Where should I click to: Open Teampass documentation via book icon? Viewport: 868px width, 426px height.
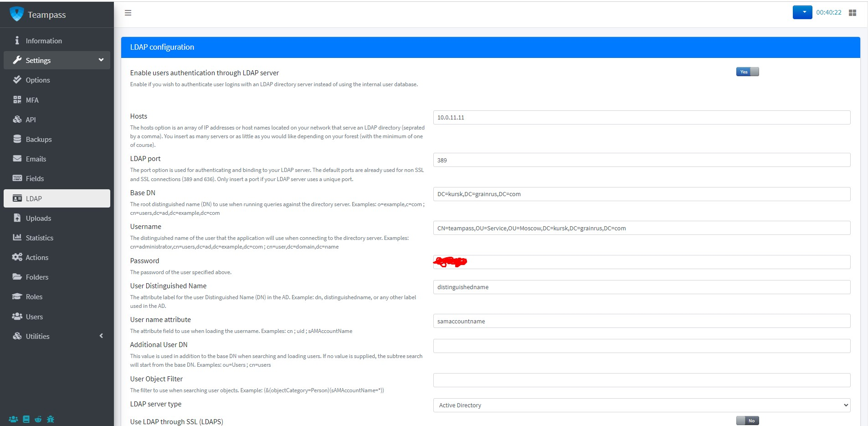(x=26, y=419)
